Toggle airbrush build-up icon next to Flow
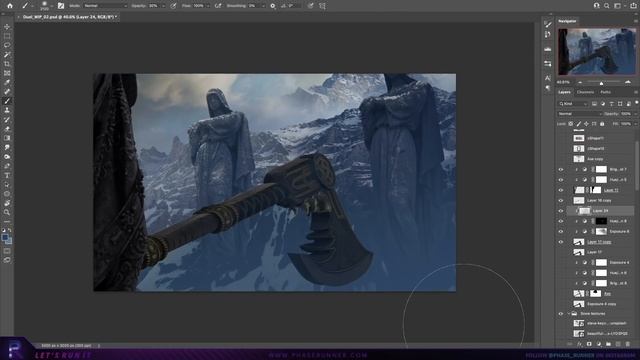This screenshot has width=640, height=360. point(218,6)
